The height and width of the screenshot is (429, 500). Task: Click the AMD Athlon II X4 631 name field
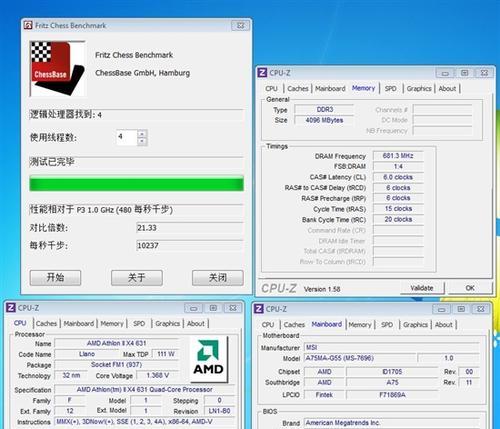117,343
